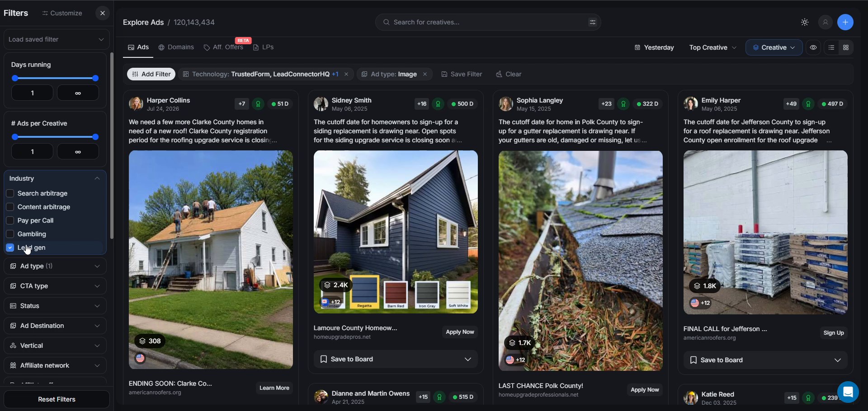
Task: Close the Filters panel
Action: pyautogui.click(x=103, y=13)
